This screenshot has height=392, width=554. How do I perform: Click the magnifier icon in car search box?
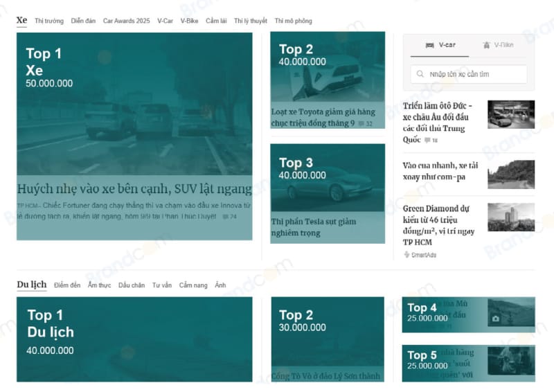(x=420, y=74)
